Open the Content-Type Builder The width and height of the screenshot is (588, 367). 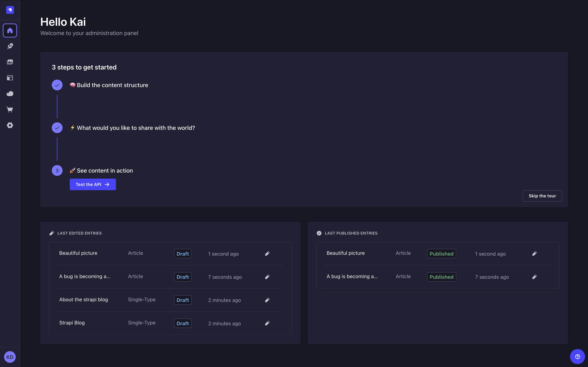(x=10, y=78)
